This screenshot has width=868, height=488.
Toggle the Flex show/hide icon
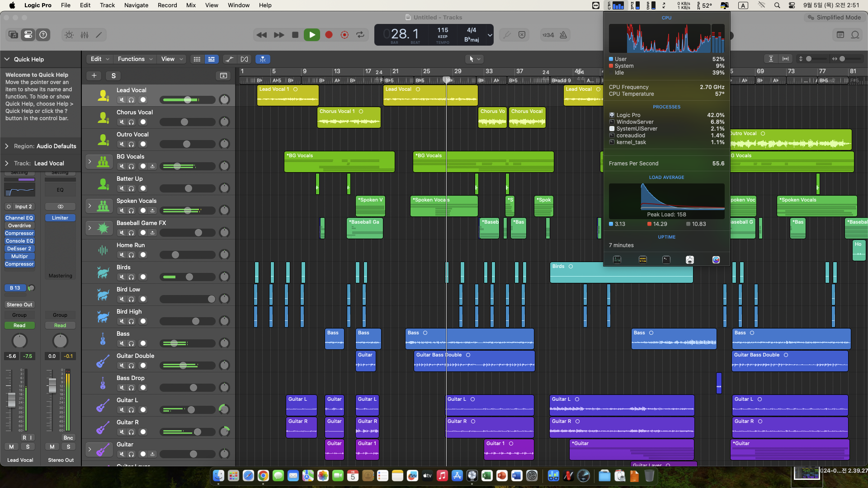tap(244, 59)
